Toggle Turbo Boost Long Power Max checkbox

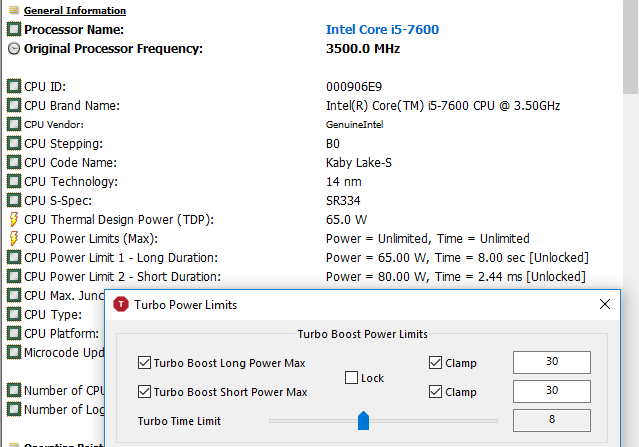pos(144,363)
